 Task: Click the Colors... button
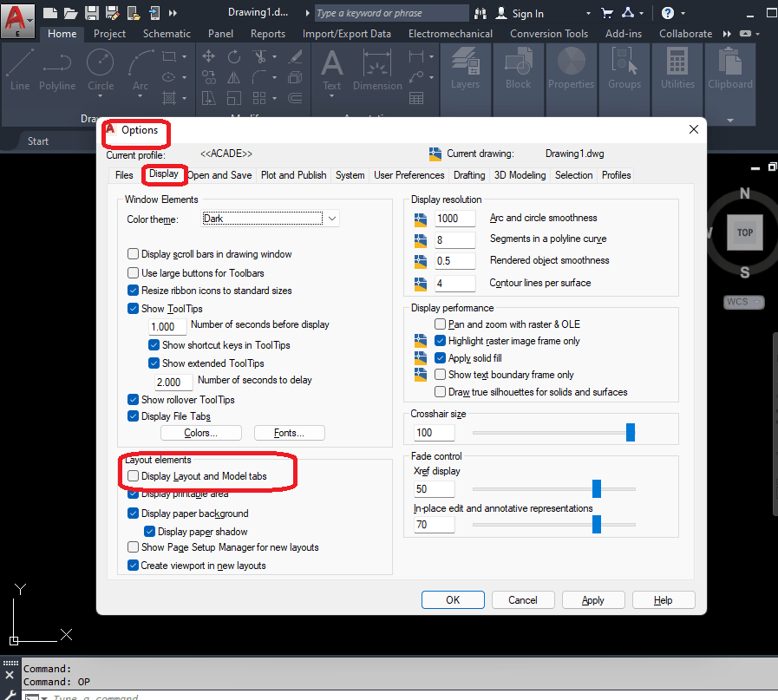pyautogui.click(x=201, y=433)
